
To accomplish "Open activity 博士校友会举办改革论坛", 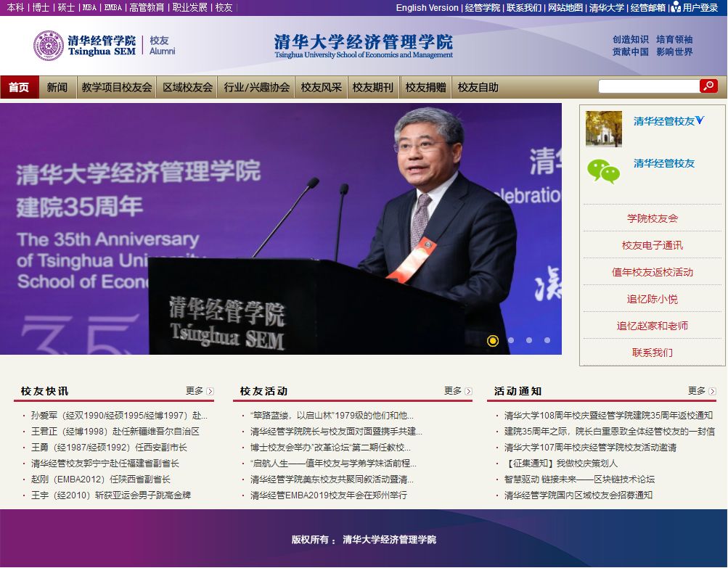I will 330,448.
